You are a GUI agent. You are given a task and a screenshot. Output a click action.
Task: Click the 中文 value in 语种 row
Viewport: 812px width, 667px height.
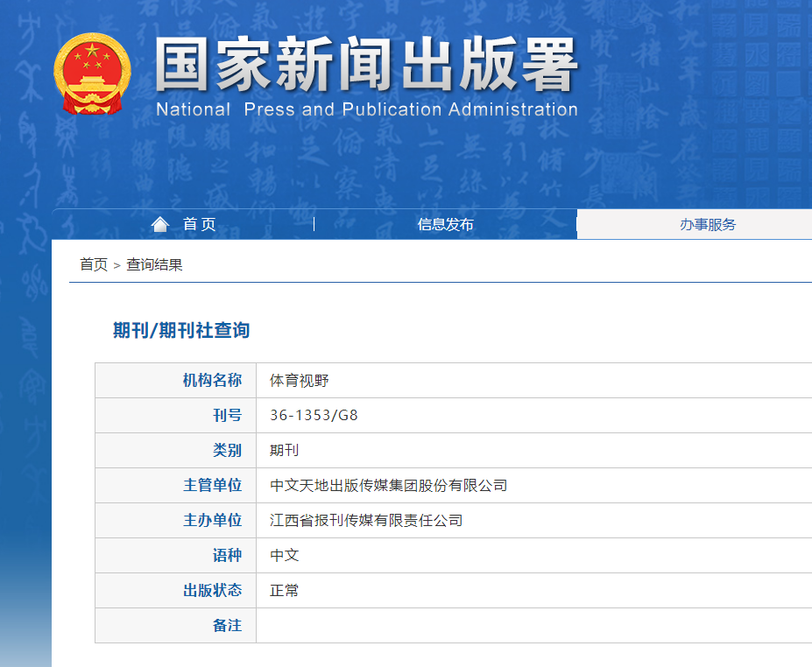(284, 556)
